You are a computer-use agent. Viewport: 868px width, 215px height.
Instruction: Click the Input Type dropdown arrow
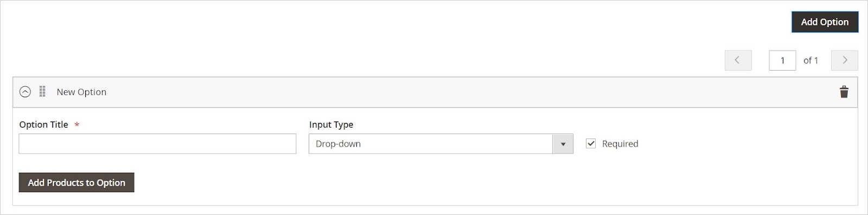[563, 144]
